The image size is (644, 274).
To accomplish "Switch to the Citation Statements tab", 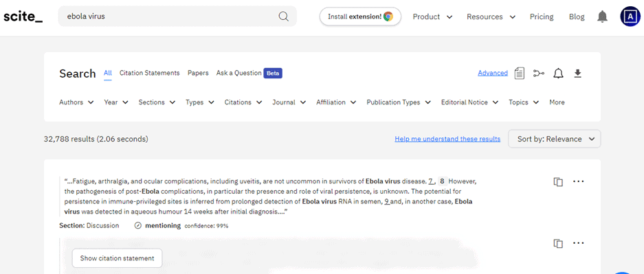I will 150,73.
